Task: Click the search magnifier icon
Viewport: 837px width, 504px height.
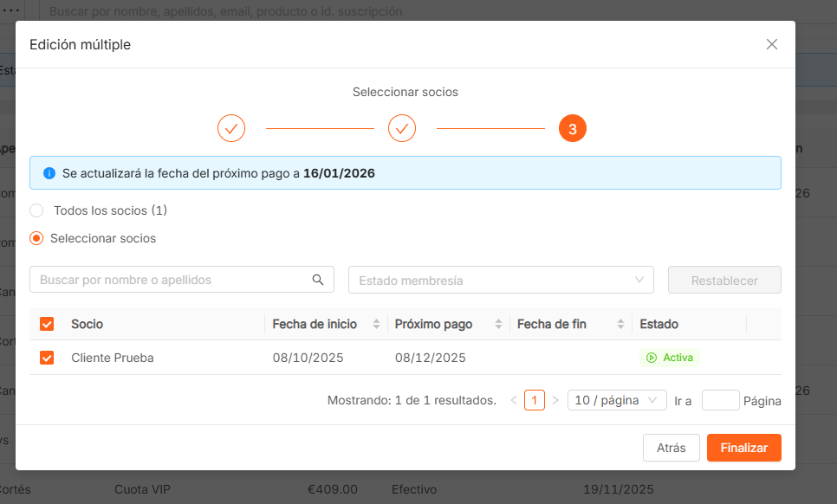Action: (x=318, y=280)
